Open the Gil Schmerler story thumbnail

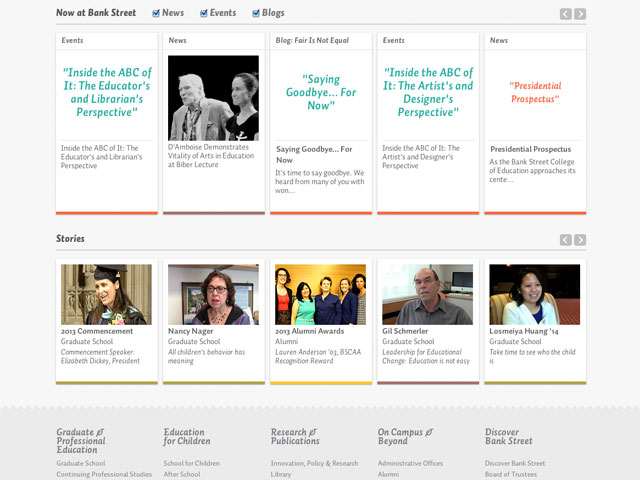pyautogui.click(x=427, y=294)
